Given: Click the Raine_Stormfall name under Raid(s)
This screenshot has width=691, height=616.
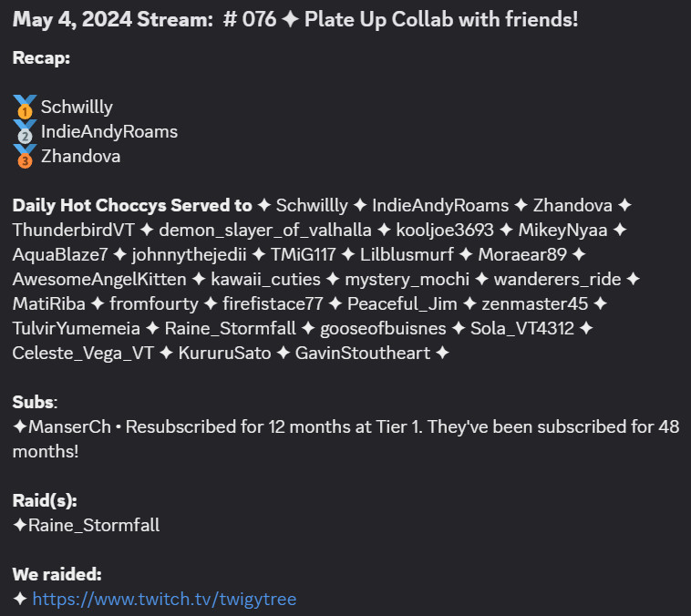Looking at the screenshot, I should (94, 525).
